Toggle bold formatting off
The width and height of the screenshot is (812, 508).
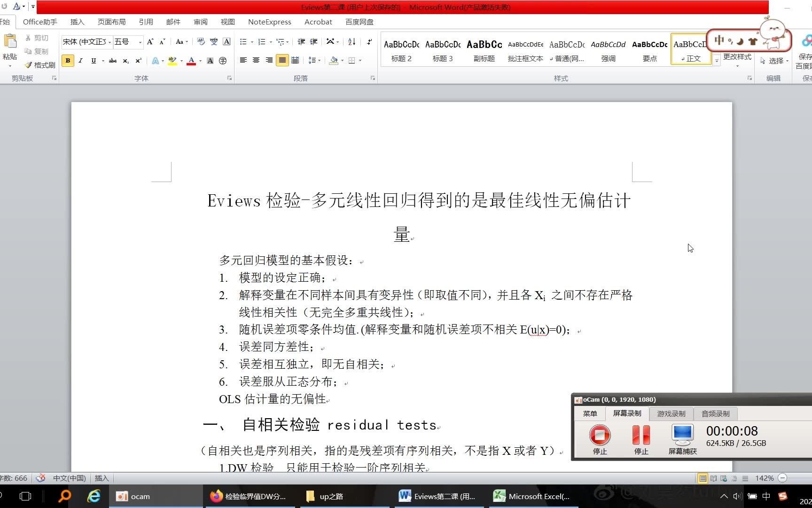click(68, 61)
